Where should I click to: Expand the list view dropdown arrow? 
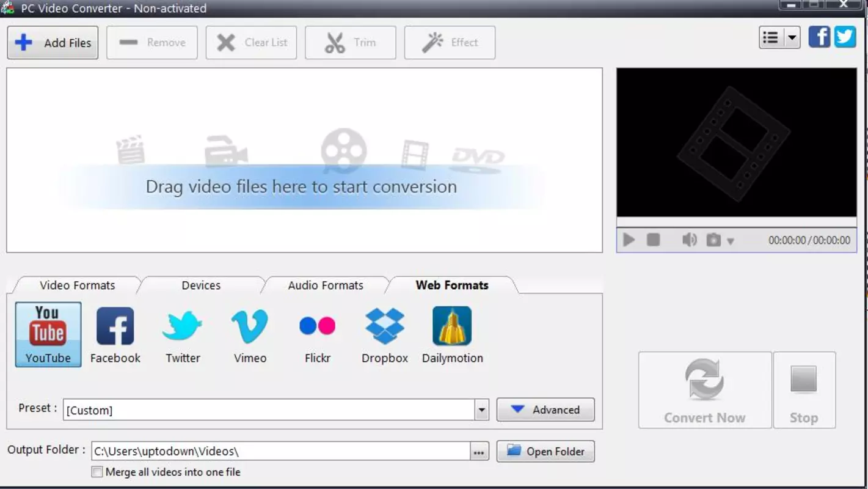[x=792, y=38]
